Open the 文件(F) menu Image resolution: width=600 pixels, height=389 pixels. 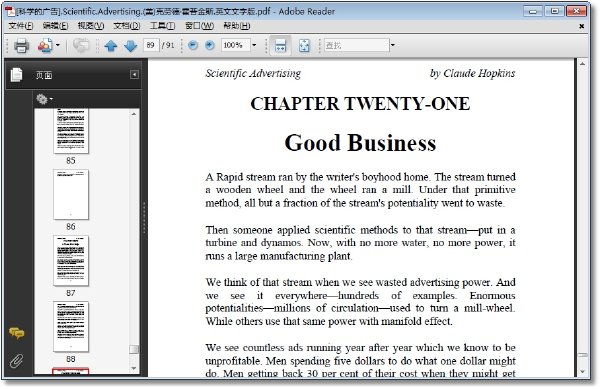point(21,26)
